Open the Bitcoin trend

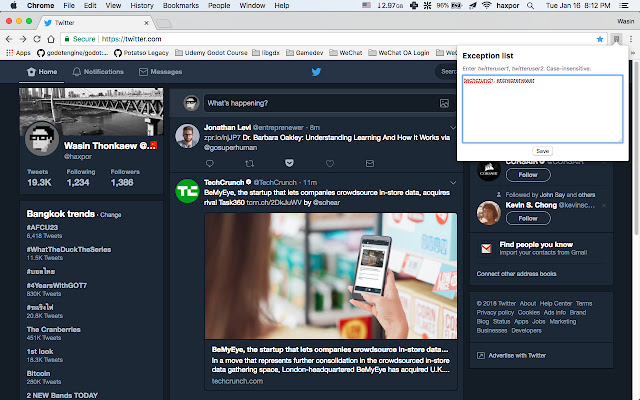pos(38,373)
